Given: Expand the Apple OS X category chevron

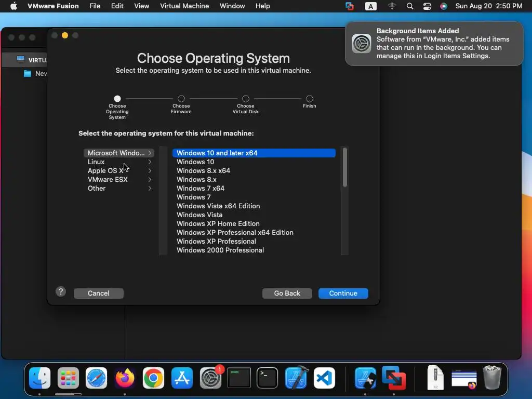Looking at the screenshot, I should [x=150, y=170].
